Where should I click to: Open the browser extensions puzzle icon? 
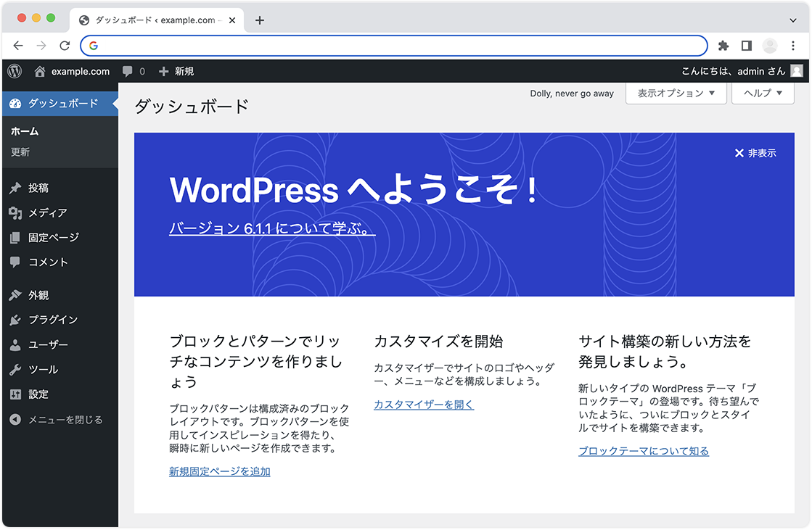(723, 46)
